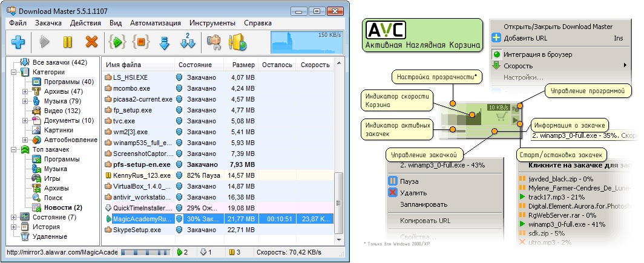Sort by Скорость column header
The image size is (644, 263).
coord(315,65)
